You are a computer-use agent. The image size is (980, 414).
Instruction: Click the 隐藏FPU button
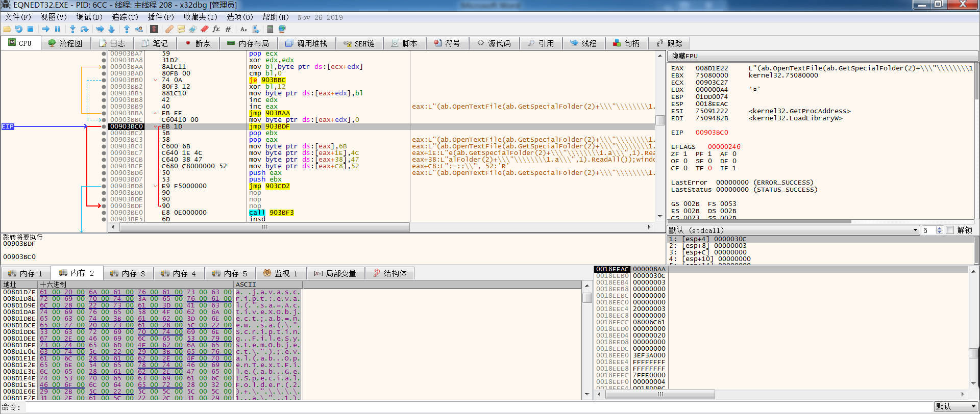tap(684, 56)
